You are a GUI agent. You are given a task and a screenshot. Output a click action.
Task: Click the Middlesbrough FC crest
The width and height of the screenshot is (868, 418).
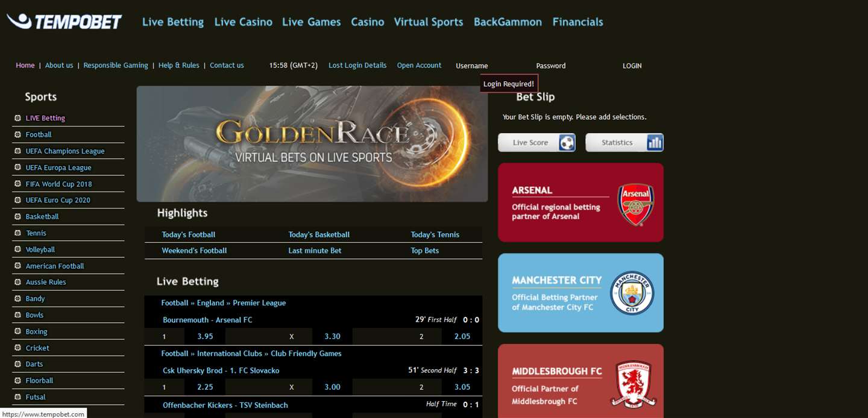(x=633, y=384)
